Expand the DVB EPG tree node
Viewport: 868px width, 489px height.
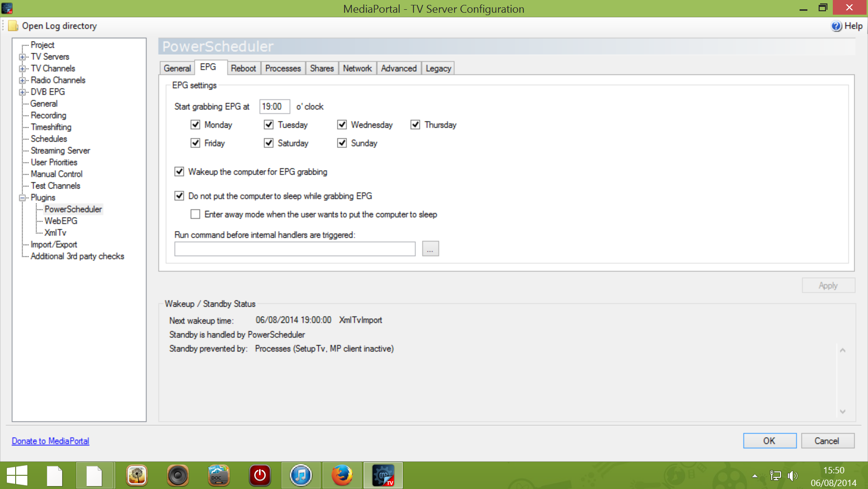tap(22, 92)
